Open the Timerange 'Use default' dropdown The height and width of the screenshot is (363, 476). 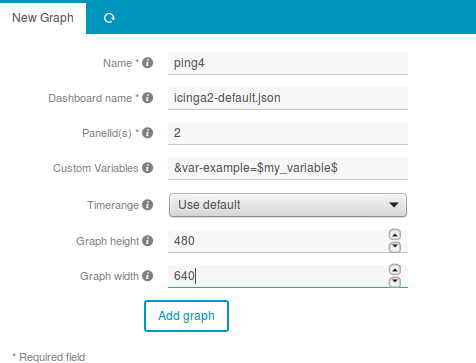(x=288, y=205)
